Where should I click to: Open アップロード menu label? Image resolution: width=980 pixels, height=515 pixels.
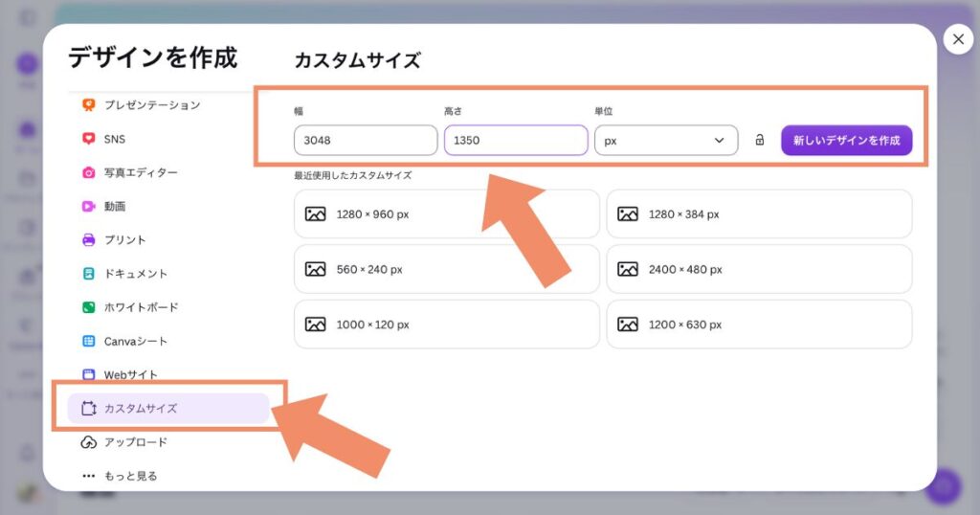[136, 442]
